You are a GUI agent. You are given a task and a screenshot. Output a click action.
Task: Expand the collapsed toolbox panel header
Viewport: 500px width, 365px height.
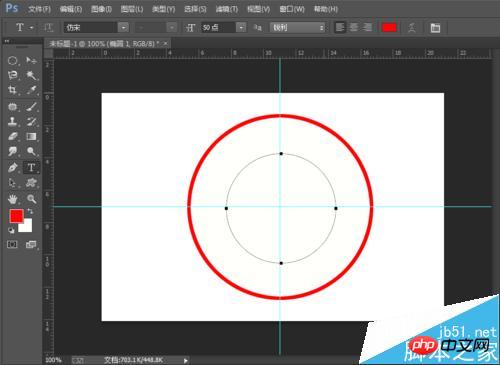[x=7, y=41]
